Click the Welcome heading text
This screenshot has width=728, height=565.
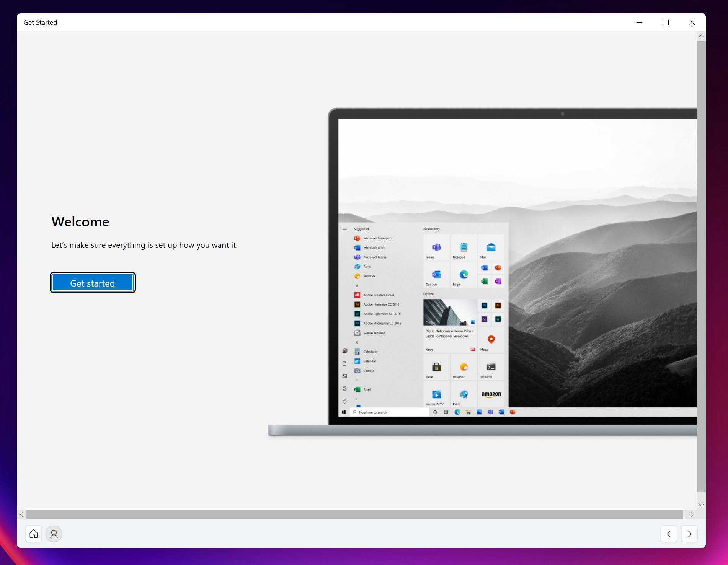click(x=80, y=222)
